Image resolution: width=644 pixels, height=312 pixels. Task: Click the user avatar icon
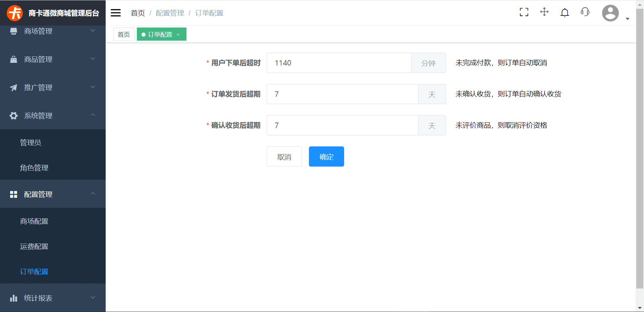(610, 13)
